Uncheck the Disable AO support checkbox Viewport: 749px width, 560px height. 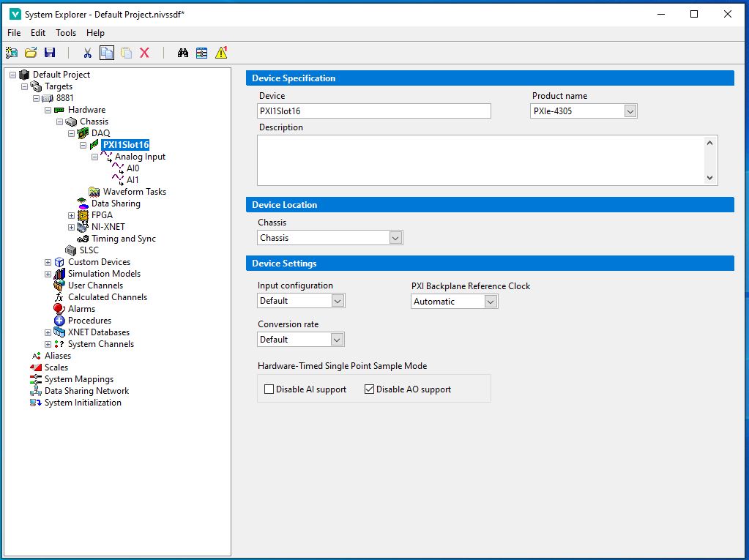click(x=369, y=389)
